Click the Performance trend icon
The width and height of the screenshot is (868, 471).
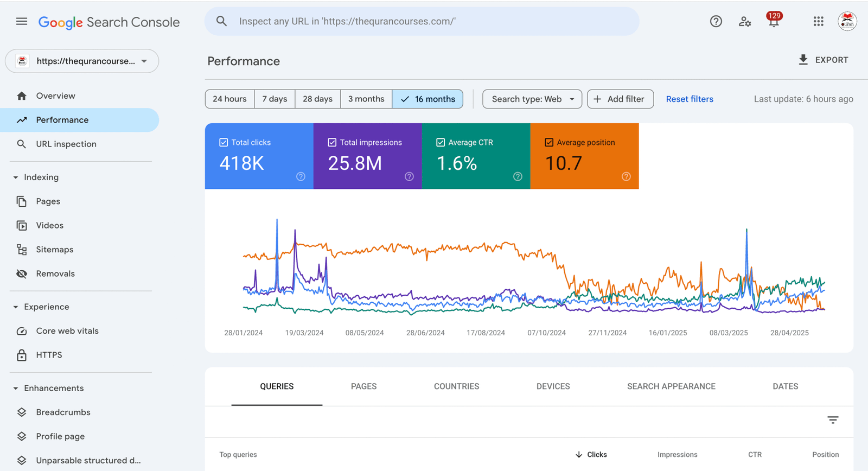click(22, 120)
